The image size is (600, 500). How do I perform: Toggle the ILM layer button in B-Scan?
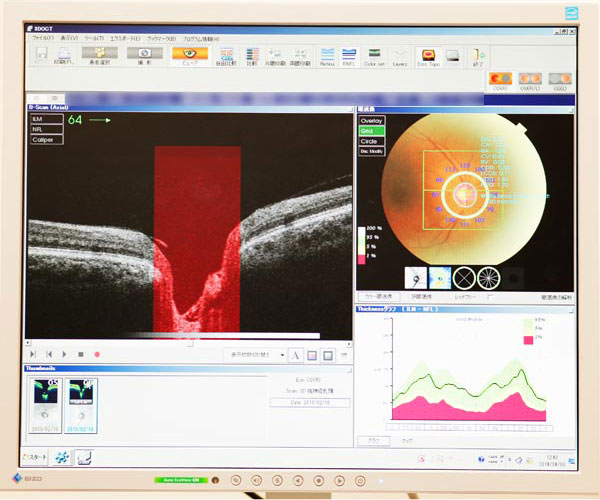click(x=47, y=119)
